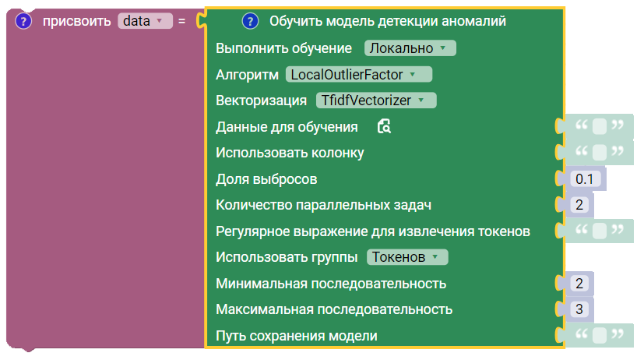Image resolution: width=644 pixels, height=360 pixels.
Task: Open the training execution dropdown showing Локально
Action: click(410, 48)
